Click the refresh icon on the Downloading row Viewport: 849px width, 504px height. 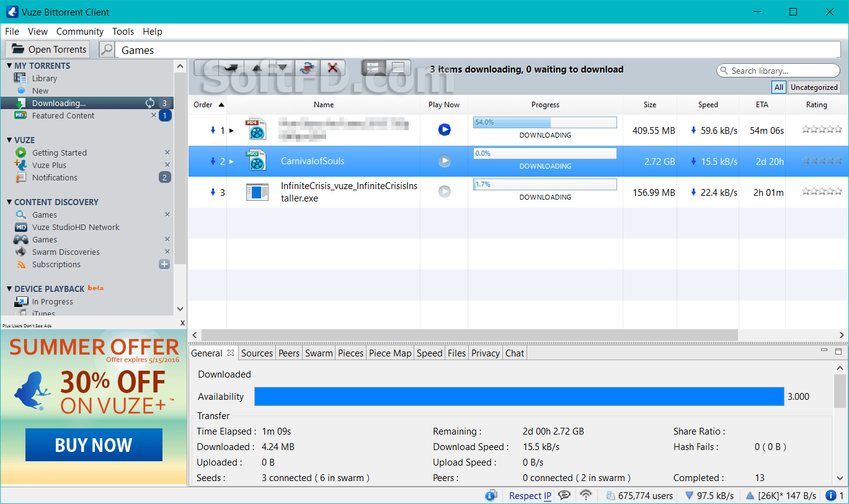pyautogui.click(x=150, y=103)
